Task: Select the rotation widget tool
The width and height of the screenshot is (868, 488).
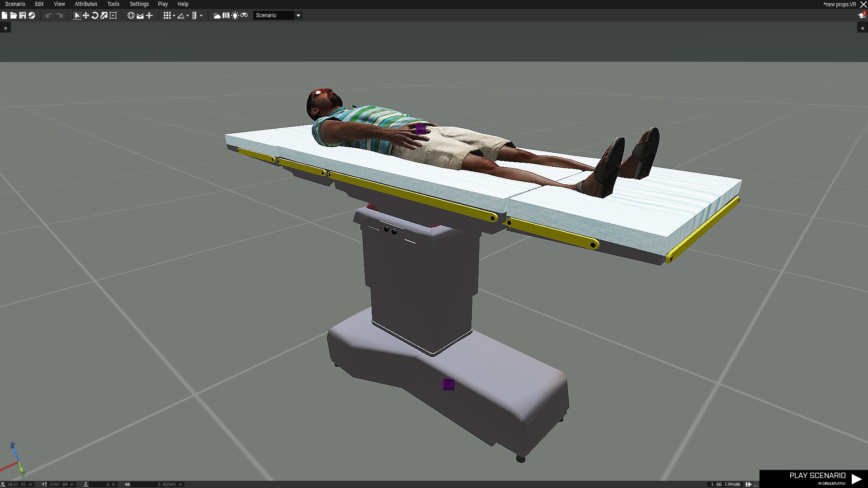Action: coord(95,15)
